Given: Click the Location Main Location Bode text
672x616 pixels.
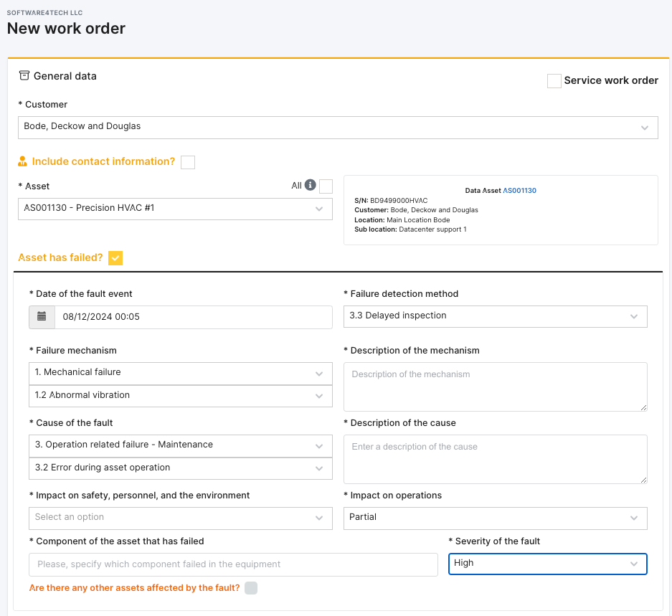Looking at the screenshot, I should point(402,220).
